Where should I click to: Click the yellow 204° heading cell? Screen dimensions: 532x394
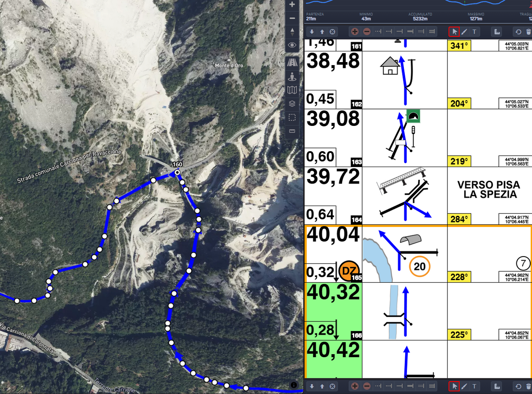(459, 104)
